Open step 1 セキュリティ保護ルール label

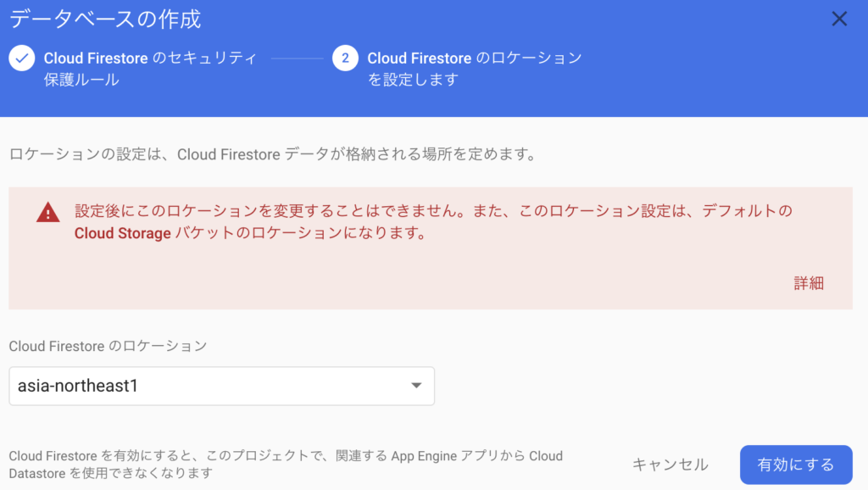[x=150, y=69]
